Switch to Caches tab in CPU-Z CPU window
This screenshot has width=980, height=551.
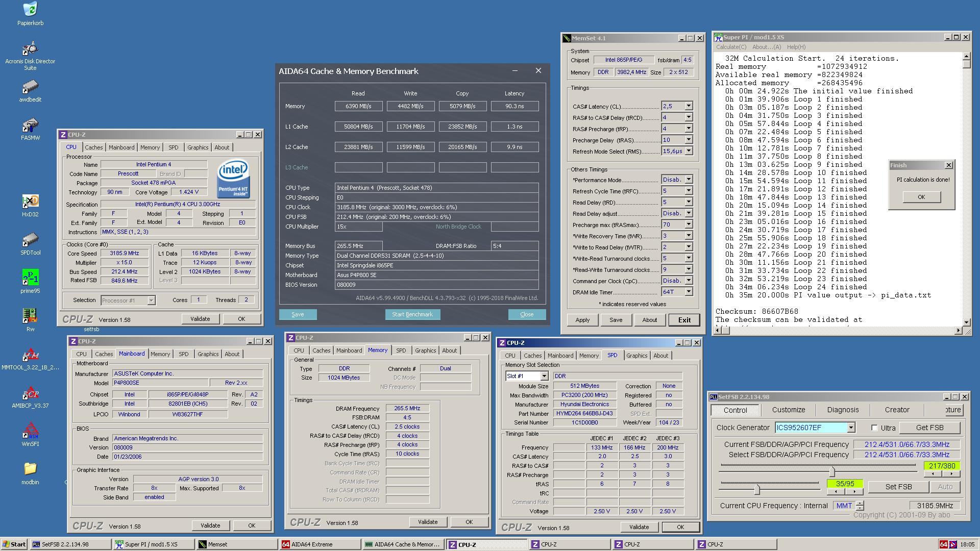click(x=93, y=147)
